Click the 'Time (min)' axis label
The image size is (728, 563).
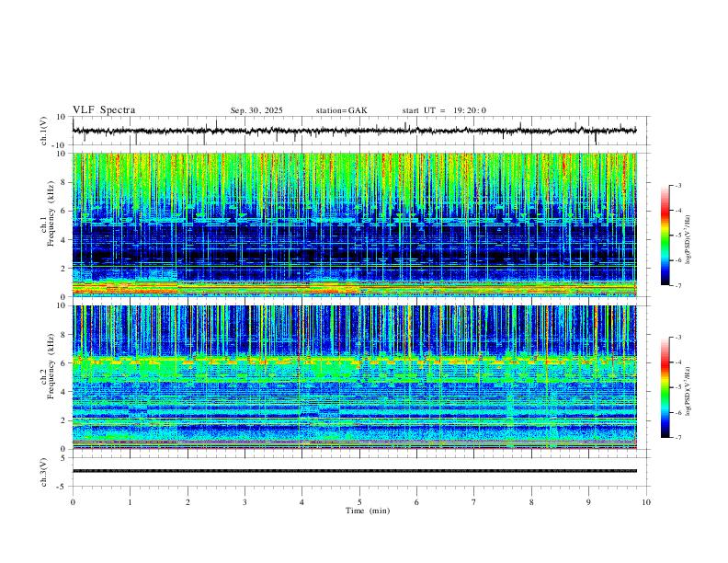coord(368,511)
